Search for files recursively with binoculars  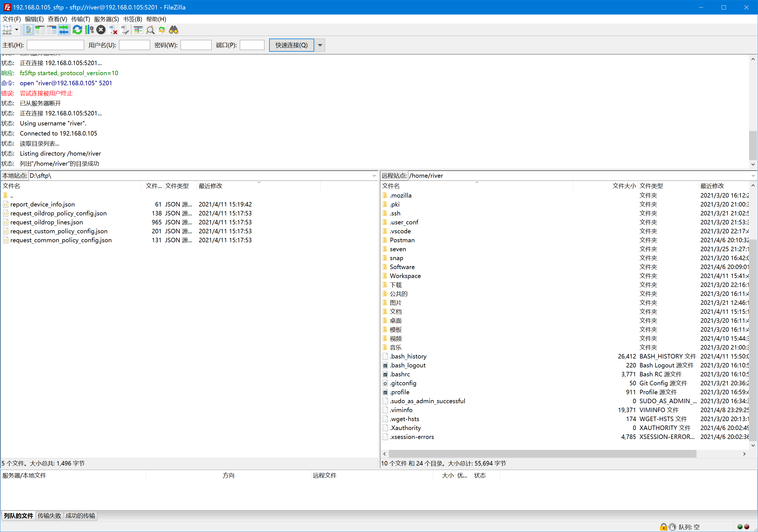tap(174, 30)
